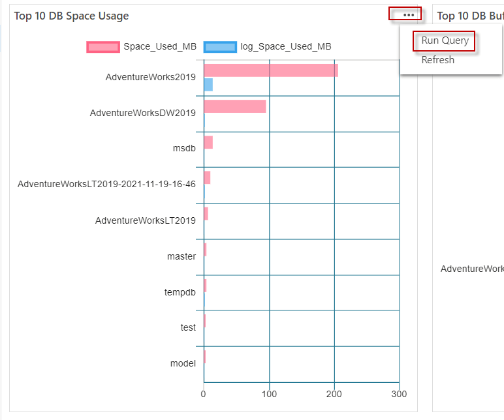This screenshot has height=420, width=504.
Task: Click the AdventureWorksDW2019 axis label
Action: click(x=143, y=113)
